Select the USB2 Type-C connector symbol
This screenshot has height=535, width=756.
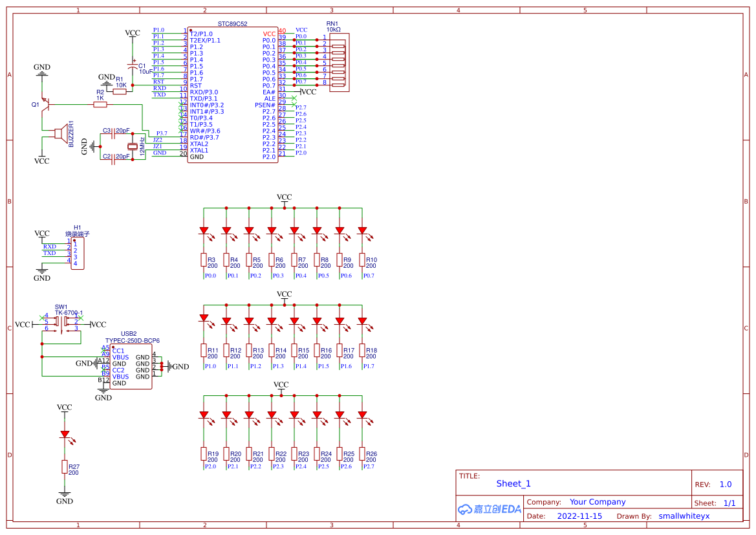point(131,367)
